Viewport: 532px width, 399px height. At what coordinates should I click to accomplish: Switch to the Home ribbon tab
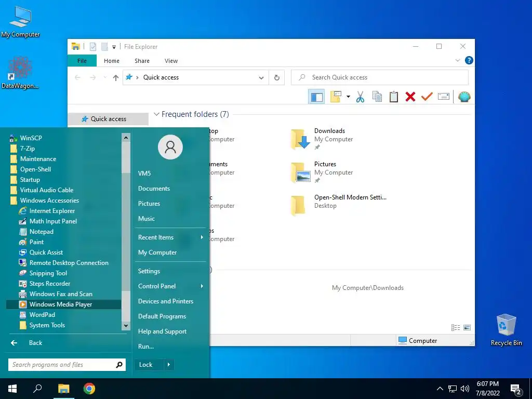coord(112,61)
